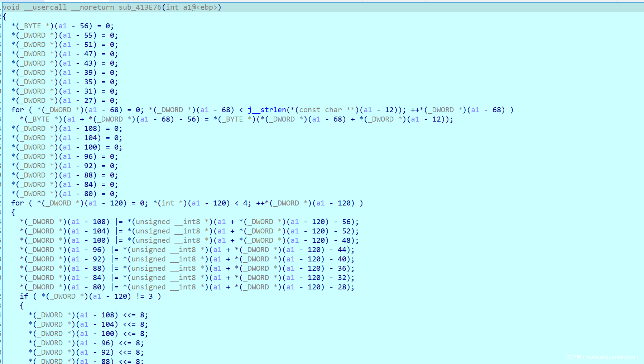The height and width of the screenshot is (364, 644).
Task: Click the 'if' keyword checking != 3
Action: tap(24, 296)
